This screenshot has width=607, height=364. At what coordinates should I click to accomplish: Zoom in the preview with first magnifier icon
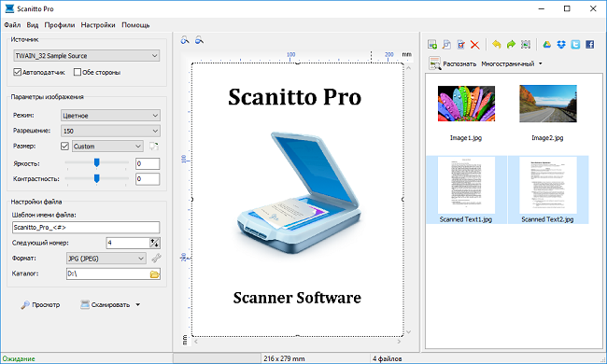click(185, 40)
